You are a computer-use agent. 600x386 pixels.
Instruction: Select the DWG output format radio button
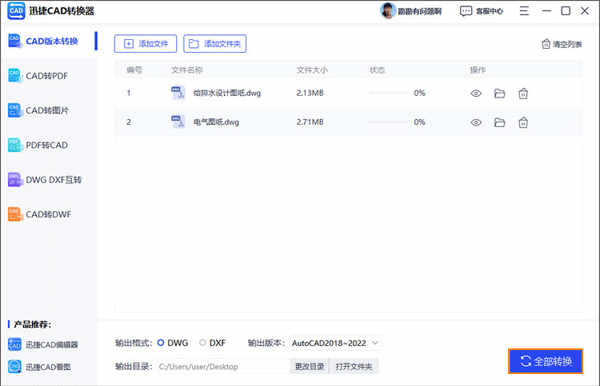[161, 342]
